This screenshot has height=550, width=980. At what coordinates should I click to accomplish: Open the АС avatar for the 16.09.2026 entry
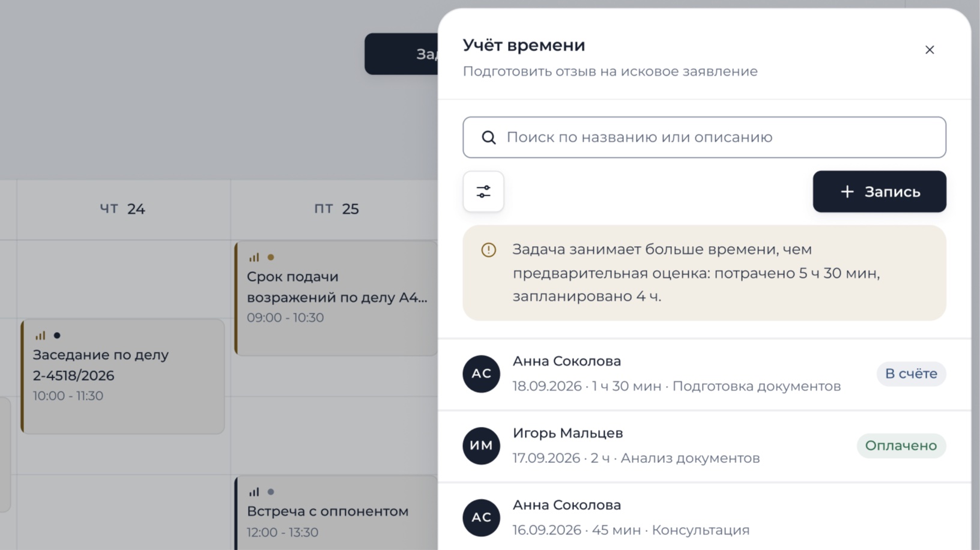(x=481, y=518)
